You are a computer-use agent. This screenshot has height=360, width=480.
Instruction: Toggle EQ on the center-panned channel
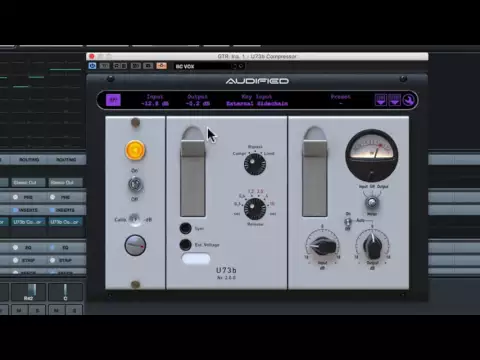coord(52,248)
